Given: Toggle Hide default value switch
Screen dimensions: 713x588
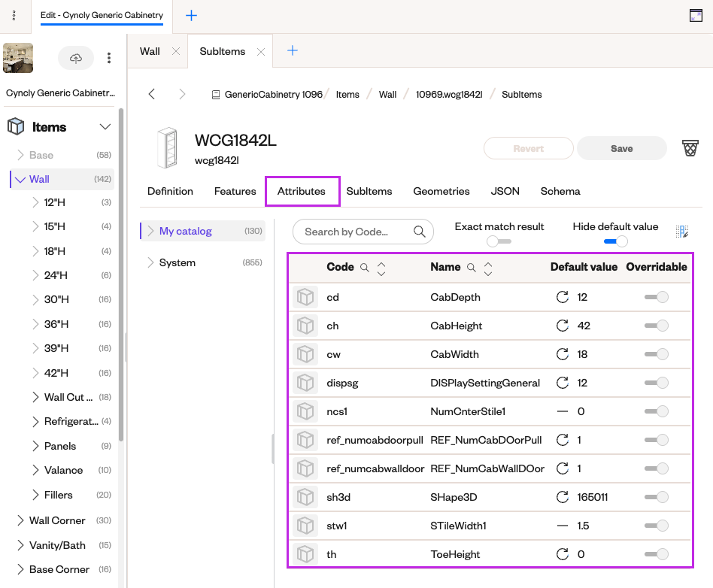Looking at the screenshot, I should [616, 241].
